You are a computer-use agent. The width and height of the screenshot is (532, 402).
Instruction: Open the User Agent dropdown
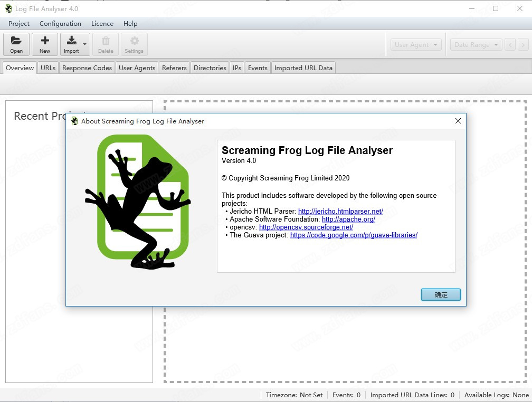[x=416, y=45]
